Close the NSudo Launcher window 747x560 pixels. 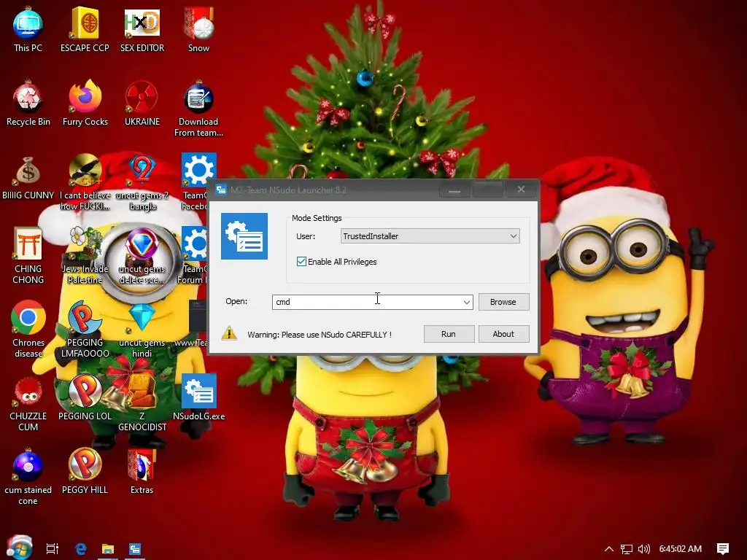(x=521, y=190)
